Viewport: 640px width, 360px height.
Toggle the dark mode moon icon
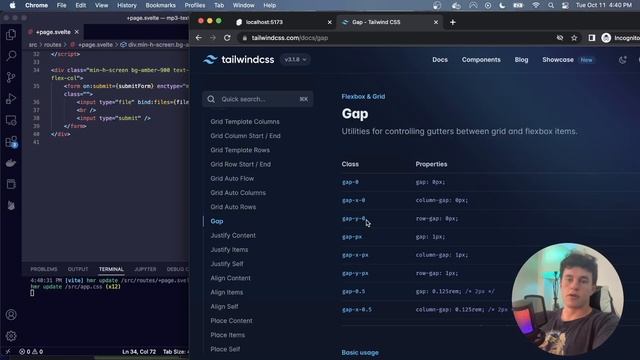coord(622,60)
